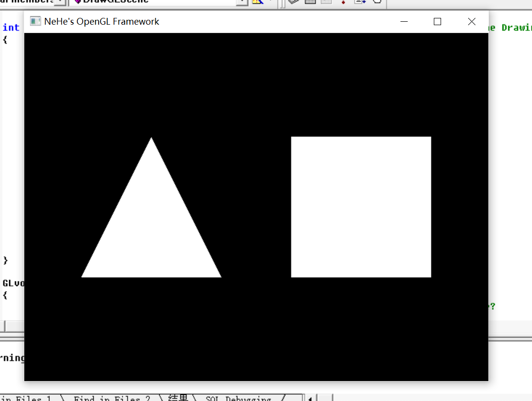This screenshot has width=532, height=401.
Task: Open the 结果 output tab
Action: pyautogui.click(x=177, y=398)
